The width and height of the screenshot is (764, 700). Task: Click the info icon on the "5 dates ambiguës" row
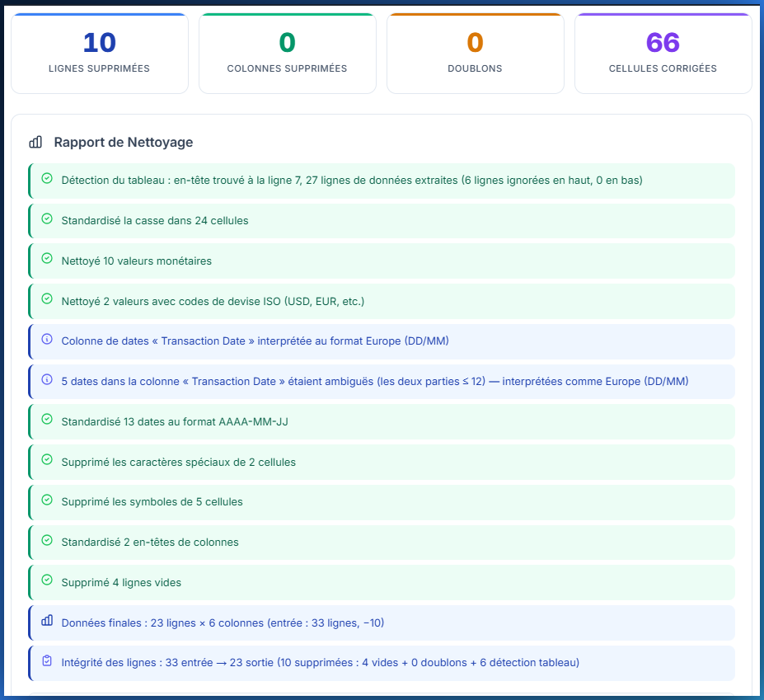pyautogui.click(x=47, y=381)
